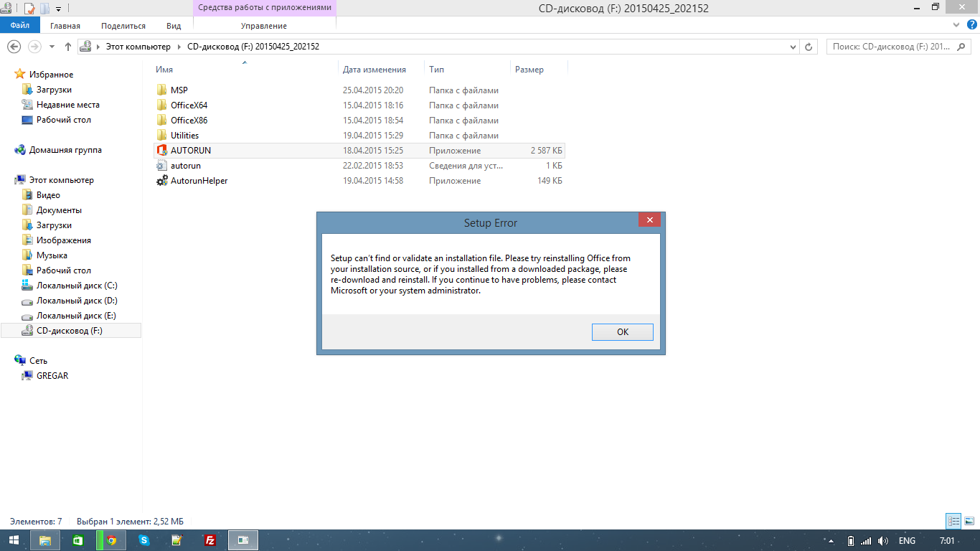Select the AutorunHelper application icon

(162, 181)
